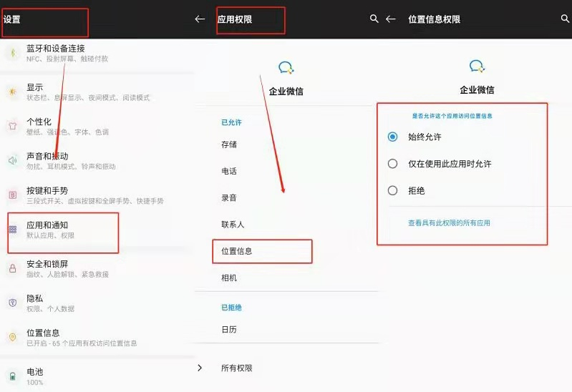Search from the App permissions screen
The width and height of the screenshot is (572, 392).
click(374, 19)
